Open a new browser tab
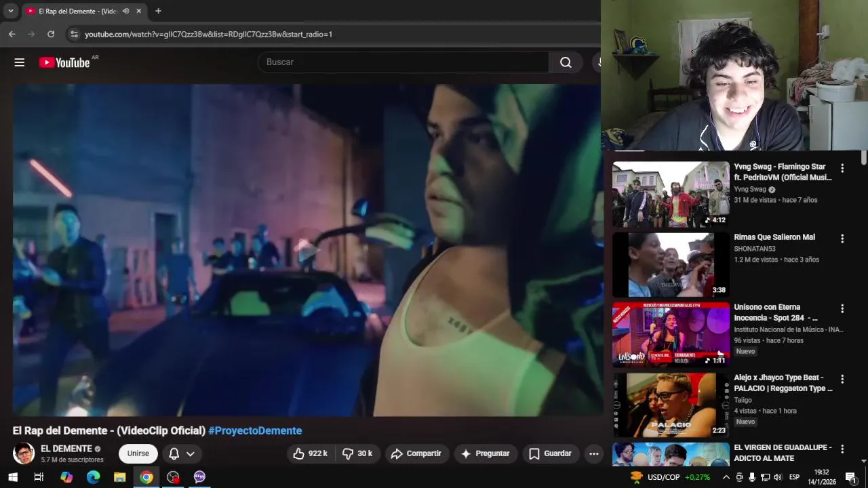 (158, 11)
